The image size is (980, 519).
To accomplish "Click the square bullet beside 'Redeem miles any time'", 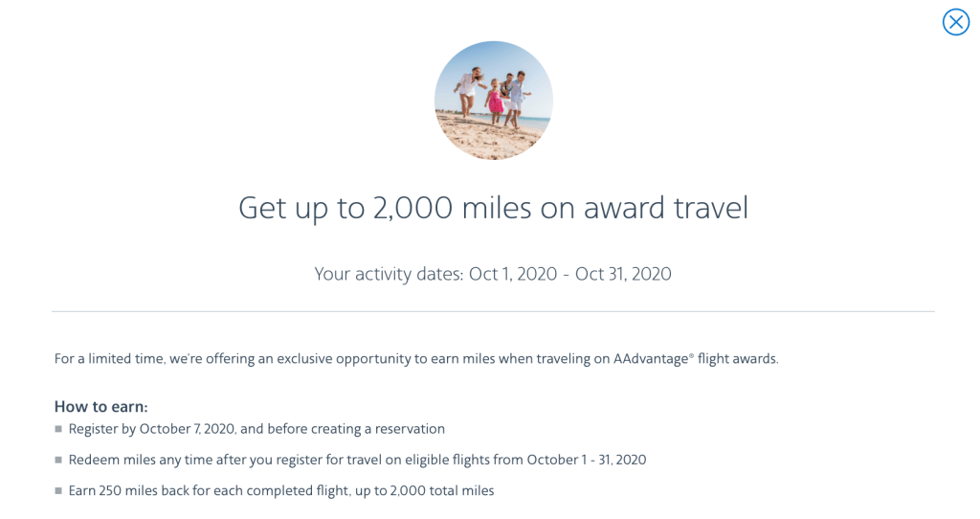I will click(58, 461).
